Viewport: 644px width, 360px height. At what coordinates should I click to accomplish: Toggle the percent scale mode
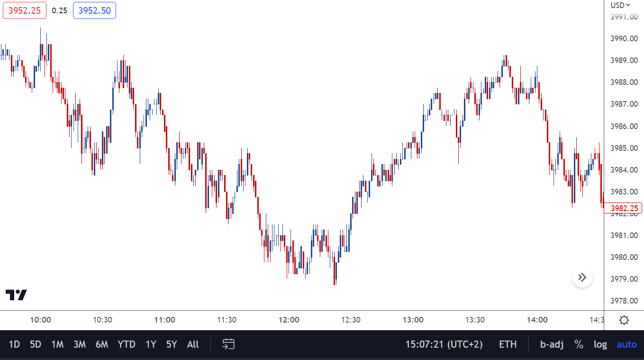coord(579,344)
